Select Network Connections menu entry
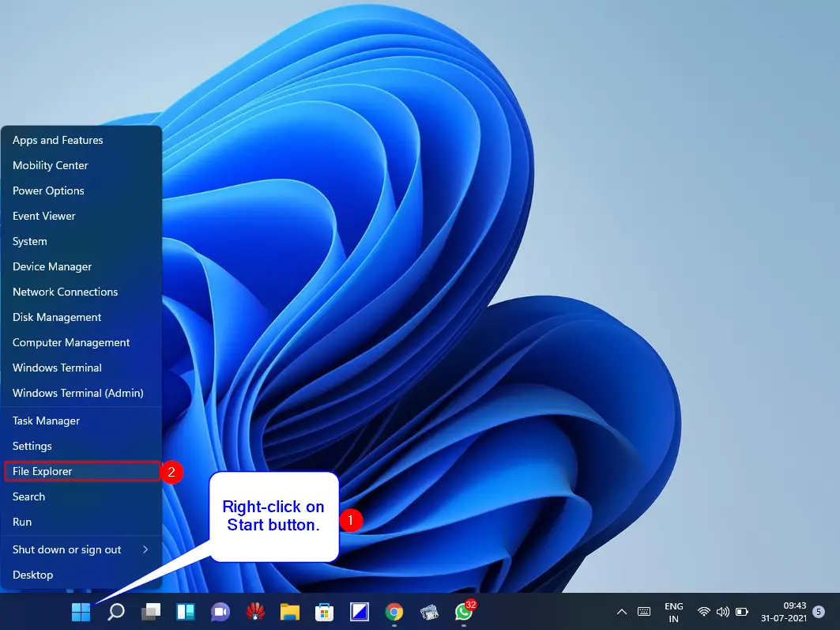 pos(81,292)
